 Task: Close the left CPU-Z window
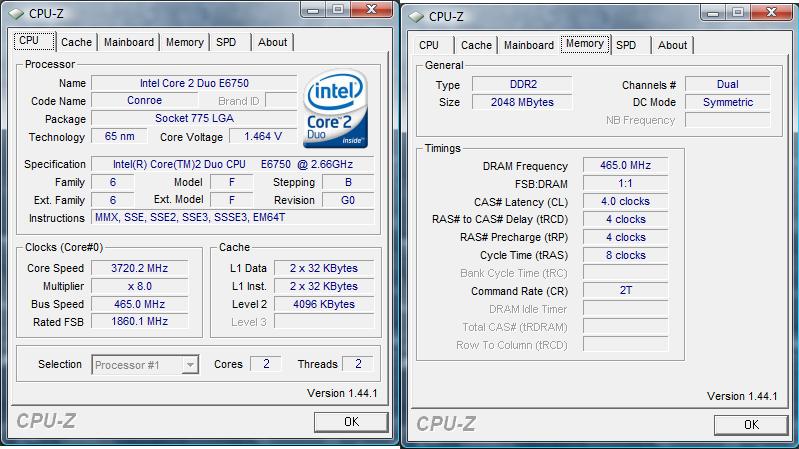372,10
